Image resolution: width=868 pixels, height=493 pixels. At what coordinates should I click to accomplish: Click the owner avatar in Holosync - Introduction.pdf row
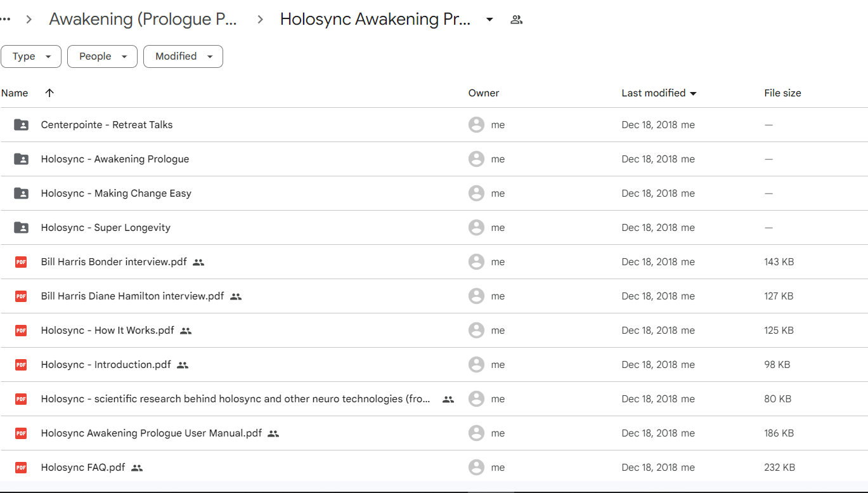pos(476,365)
